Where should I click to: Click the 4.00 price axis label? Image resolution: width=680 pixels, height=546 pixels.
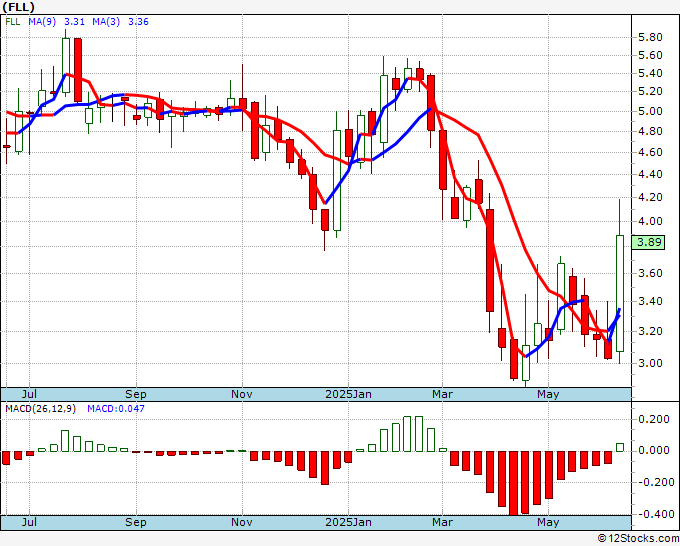click(x=651, y=221)
